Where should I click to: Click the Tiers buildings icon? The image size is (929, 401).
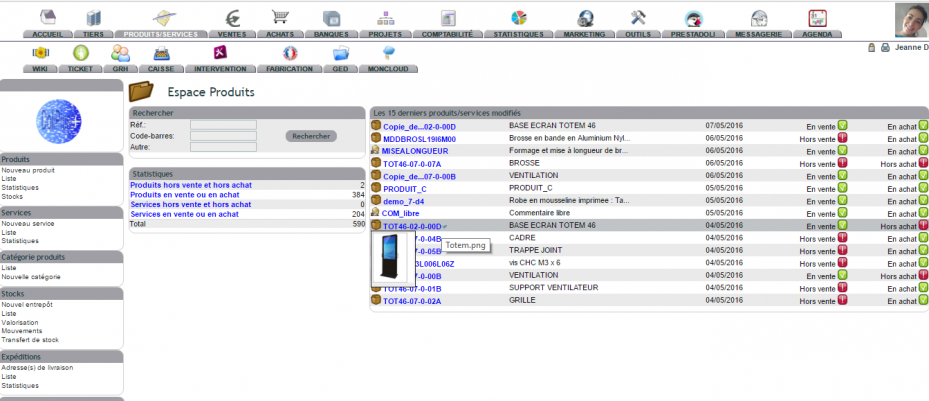coord(94,18)
